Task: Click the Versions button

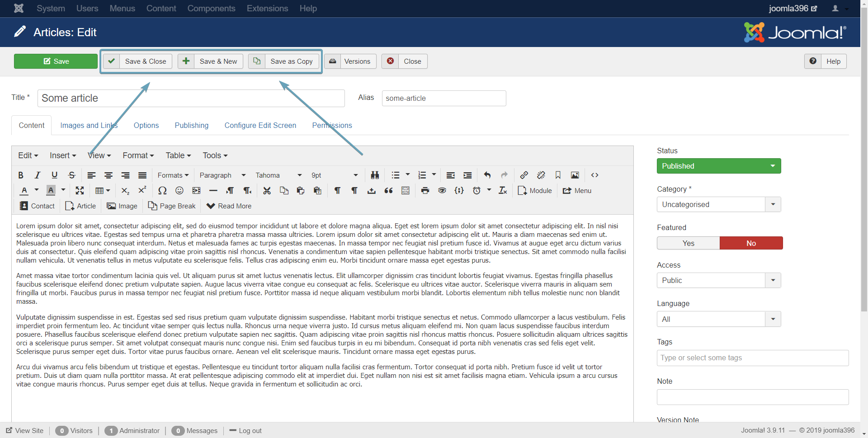Action: 350,61
